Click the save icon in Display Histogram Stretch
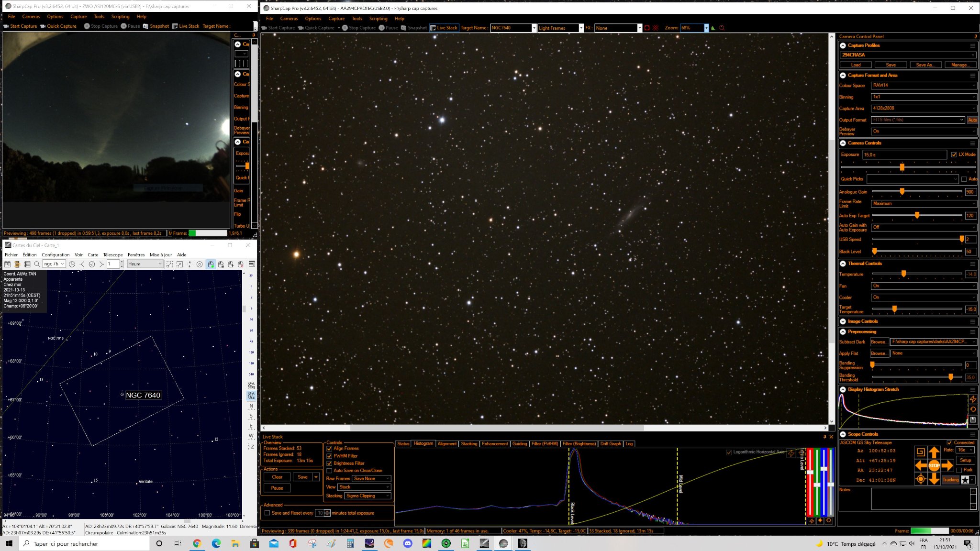Screen dimensions: 980x551 [x=973, y=419]
